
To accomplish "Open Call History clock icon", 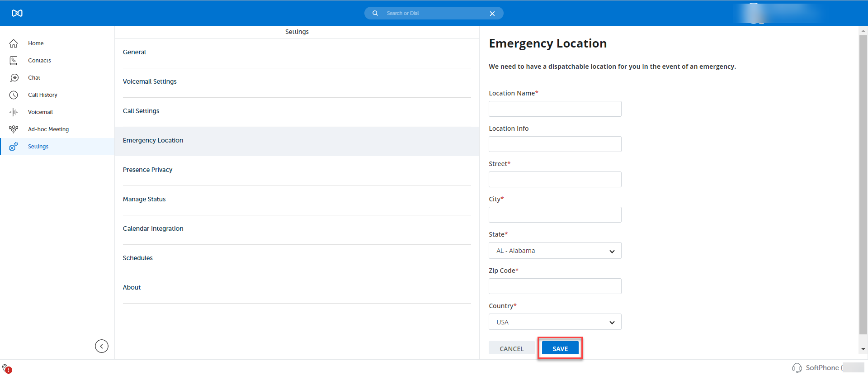I will (14, 95).
